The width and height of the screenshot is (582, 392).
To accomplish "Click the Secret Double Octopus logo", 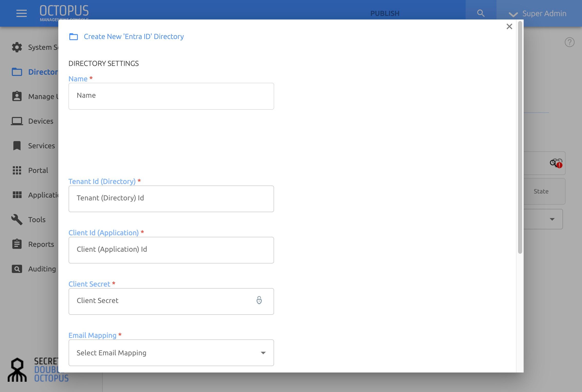I will pyautogui.click(x=39, y=370).
